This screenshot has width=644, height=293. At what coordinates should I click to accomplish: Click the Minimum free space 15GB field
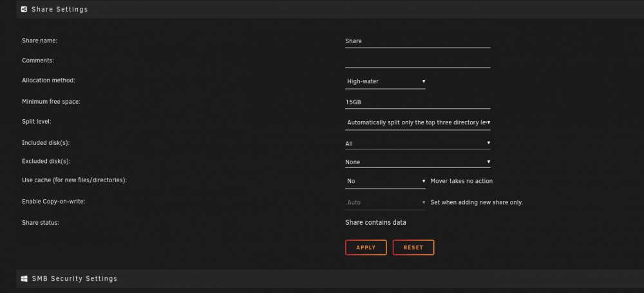click(x=418, y=102)
